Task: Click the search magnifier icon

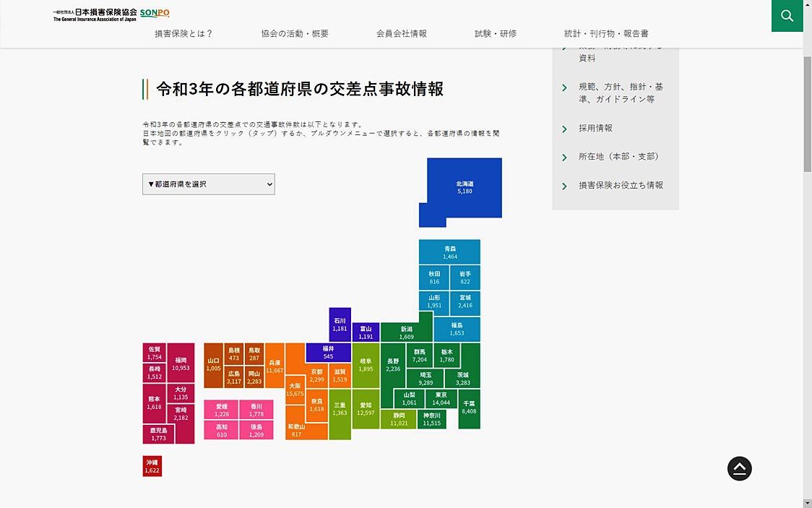Action: click(787, 16)
